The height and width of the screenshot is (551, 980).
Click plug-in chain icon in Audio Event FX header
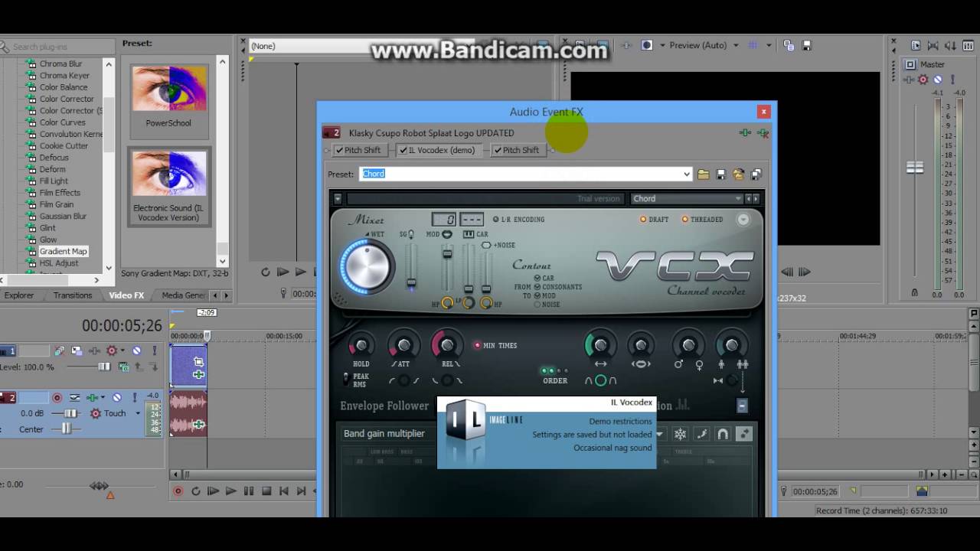[745, 133]
